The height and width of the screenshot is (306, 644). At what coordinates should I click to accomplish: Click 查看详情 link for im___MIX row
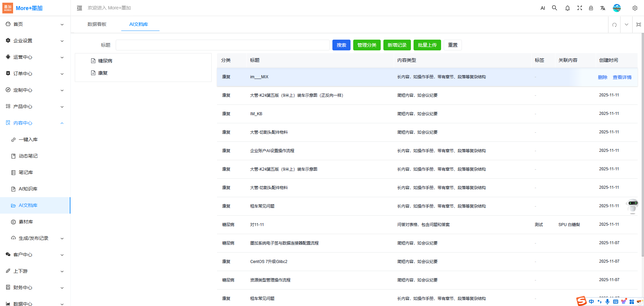click(622, 77)
